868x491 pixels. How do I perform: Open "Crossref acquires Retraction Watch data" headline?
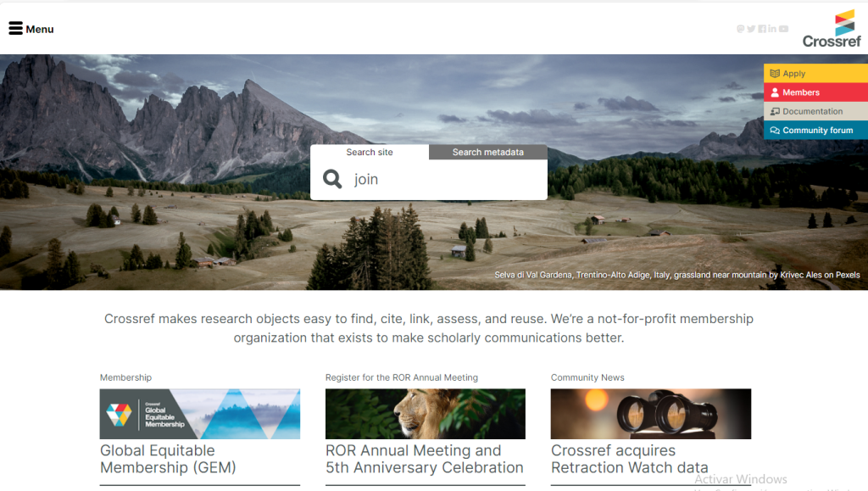click(x=629, y=459)
